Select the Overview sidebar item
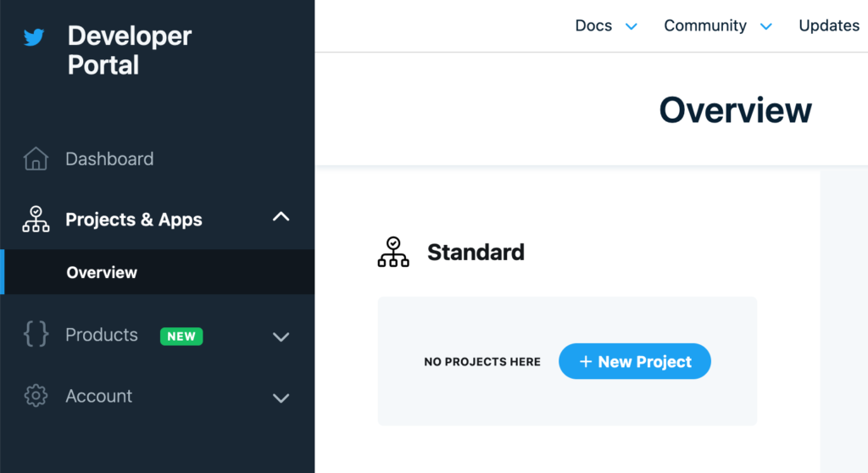Screen dimensions: 868x473 157,272
